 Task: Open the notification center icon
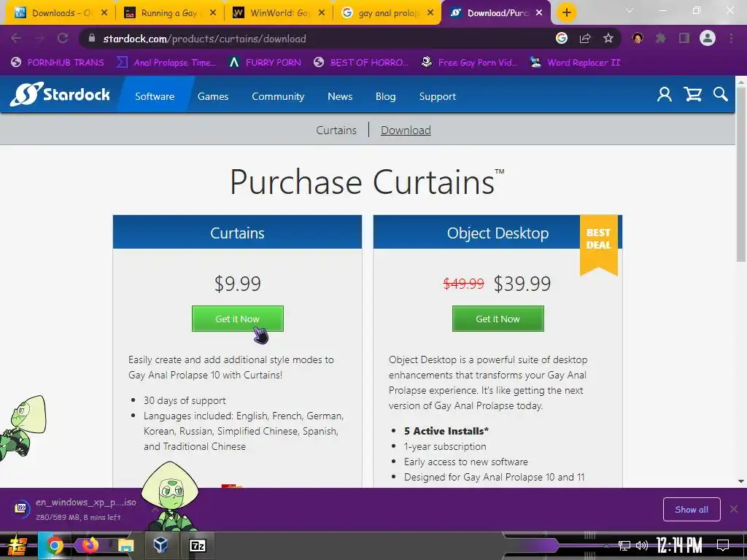723,545
